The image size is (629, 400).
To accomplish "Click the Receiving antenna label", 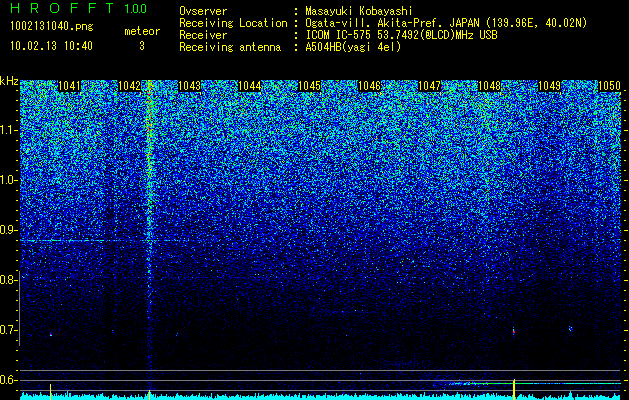I will pos(230,47).
